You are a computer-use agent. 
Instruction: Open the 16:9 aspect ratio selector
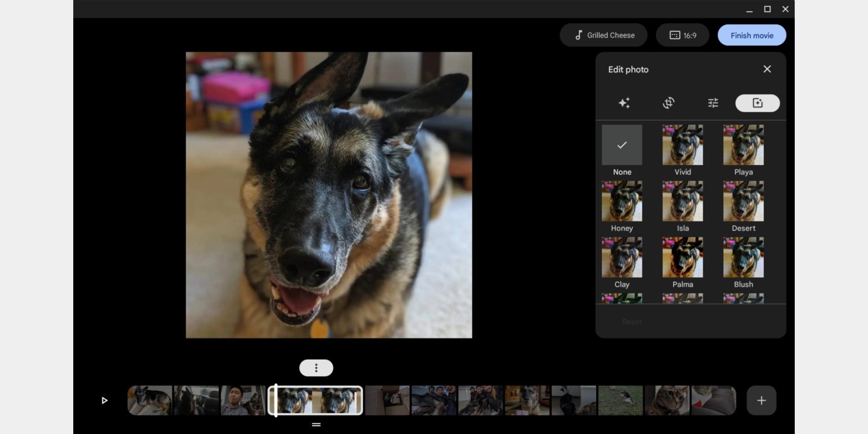tap(682, 35)
